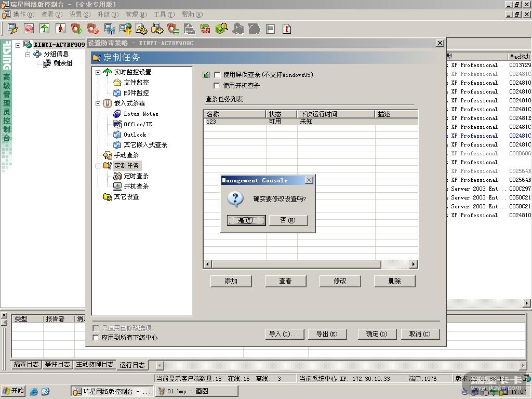The width and height of the screenshot is (532, 399).
Task: Select task row 123 in list
Action: [311, 122]
